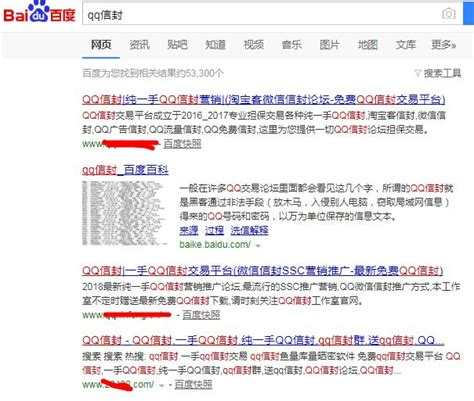The image size is (474, 401).
Task: Open camera image search icon
Action: click(x=449, y=14)
